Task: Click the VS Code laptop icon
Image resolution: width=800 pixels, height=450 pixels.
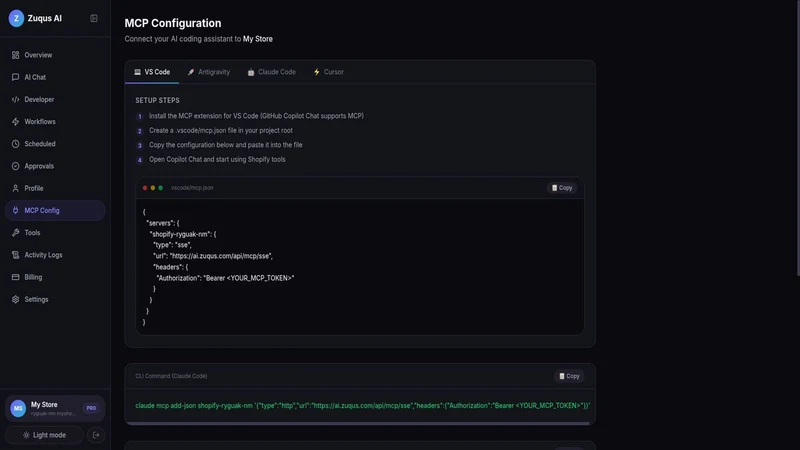Action: tap(137, 72)
